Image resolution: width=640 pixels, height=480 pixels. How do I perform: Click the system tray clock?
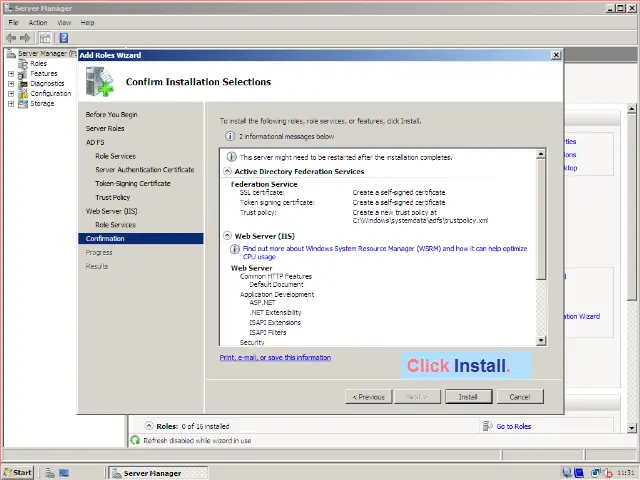[626, 473]
